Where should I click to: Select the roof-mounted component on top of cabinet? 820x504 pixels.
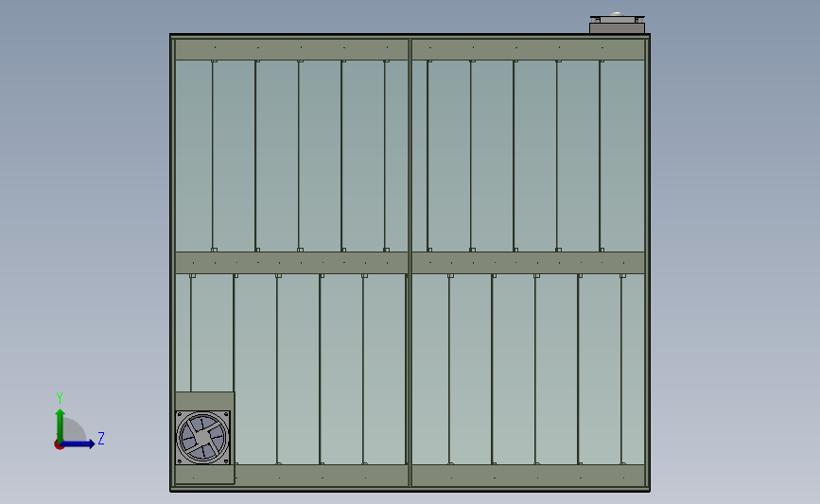click(617, 24)
